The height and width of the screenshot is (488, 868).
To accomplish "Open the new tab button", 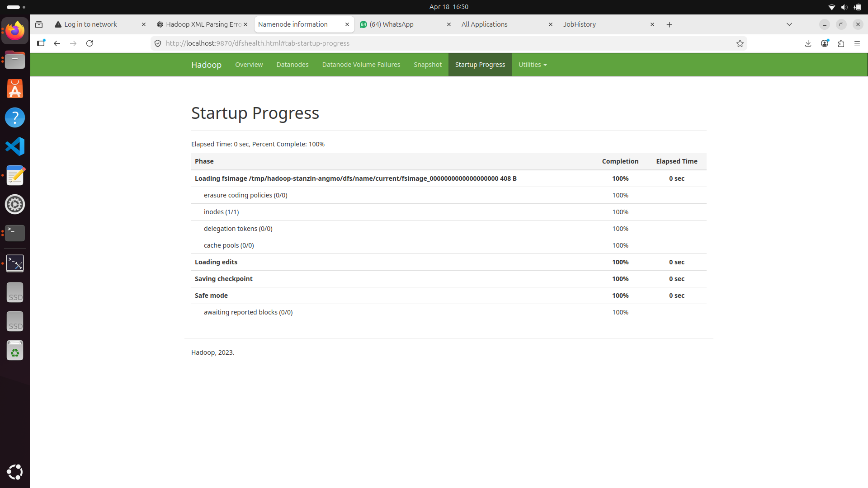I will click(x=669, y=24).
